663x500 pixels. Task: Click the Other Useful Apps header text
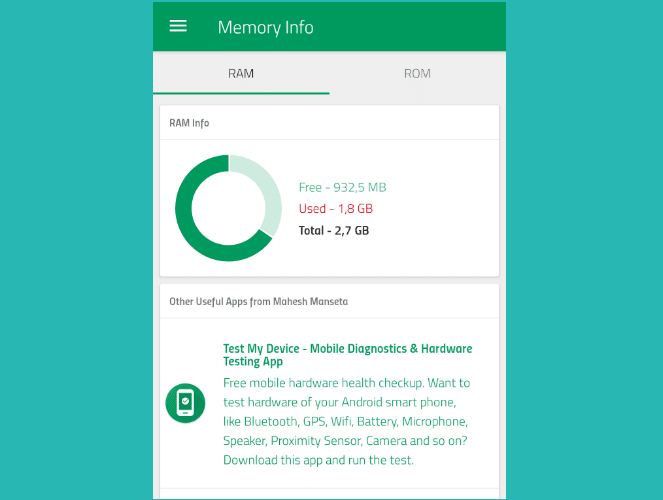258,301
